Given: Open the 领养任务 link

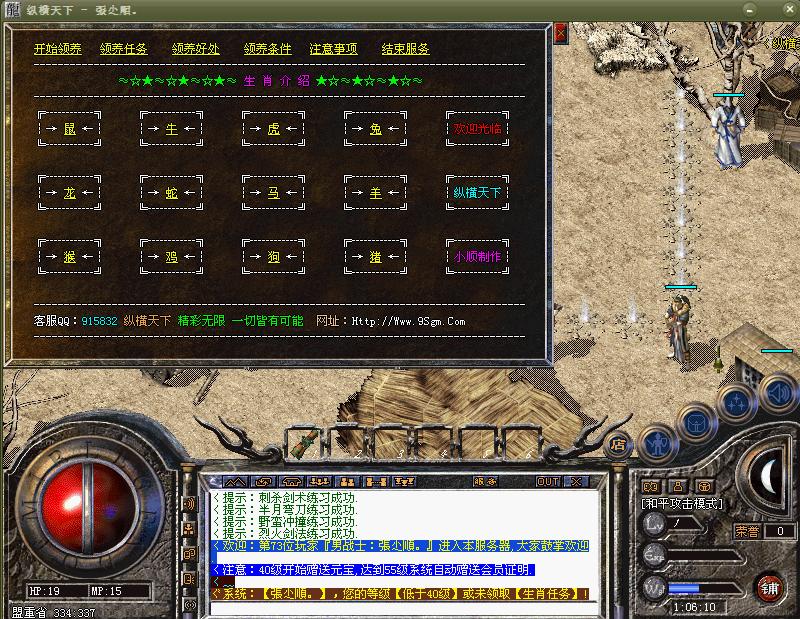Looking at the screenshot, I should (x=124, y=49).
